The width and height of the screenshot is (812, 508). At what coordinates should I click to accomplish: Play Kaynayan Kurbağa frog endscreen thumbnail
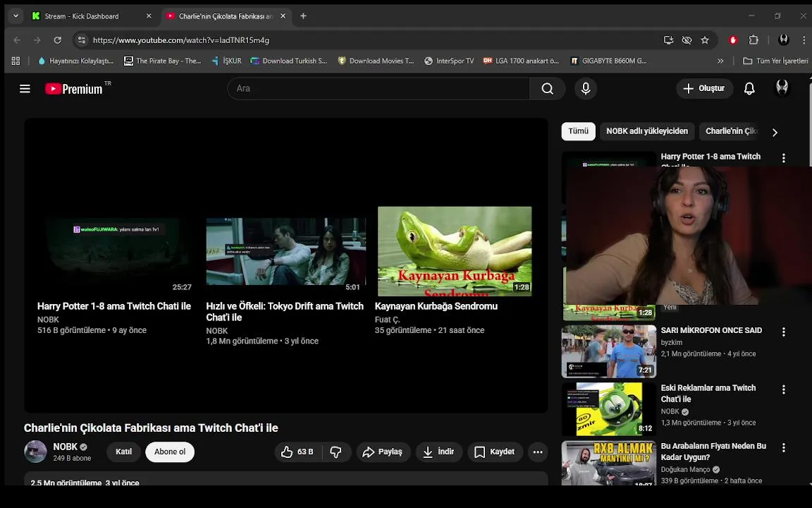455,251
